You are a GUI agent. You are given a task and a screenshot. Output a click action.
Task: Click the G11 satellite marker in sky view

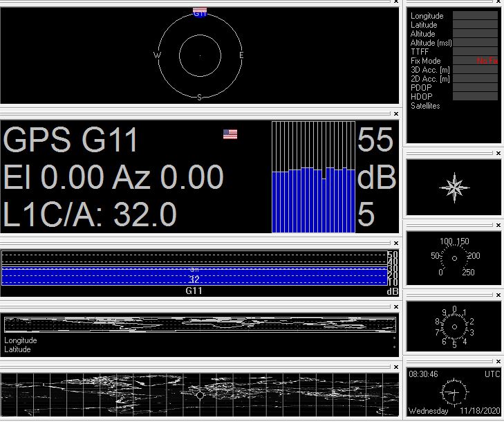(200, 12)
